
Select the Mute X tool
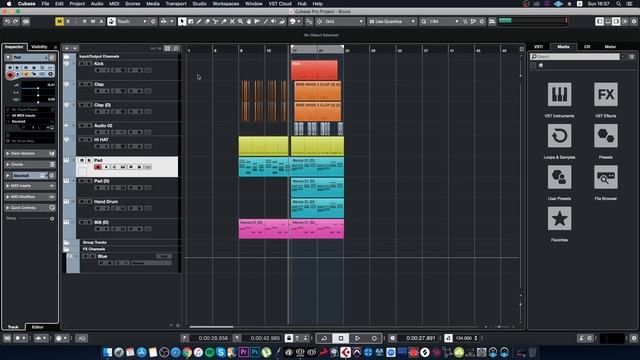(232, 21)
